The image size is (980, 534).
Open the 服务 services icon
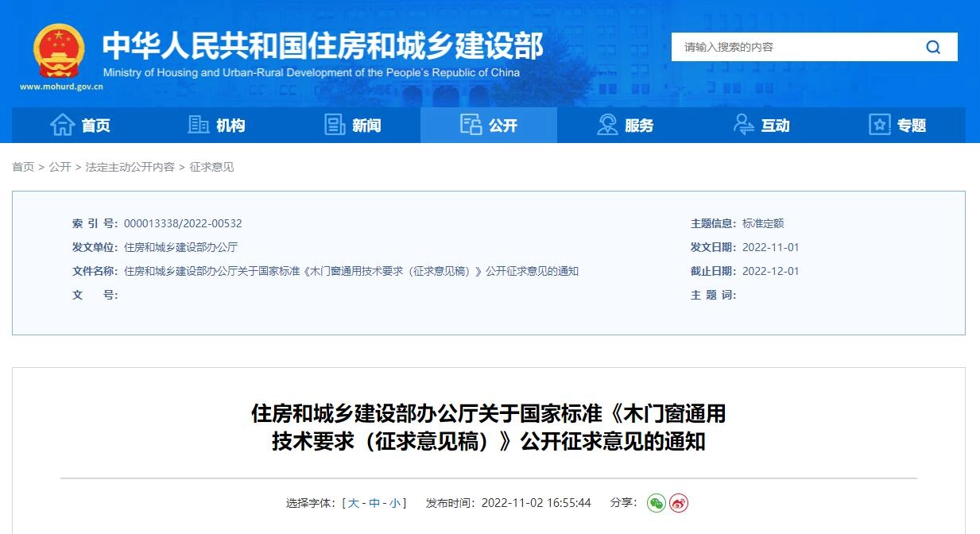[x=606, y=125]
